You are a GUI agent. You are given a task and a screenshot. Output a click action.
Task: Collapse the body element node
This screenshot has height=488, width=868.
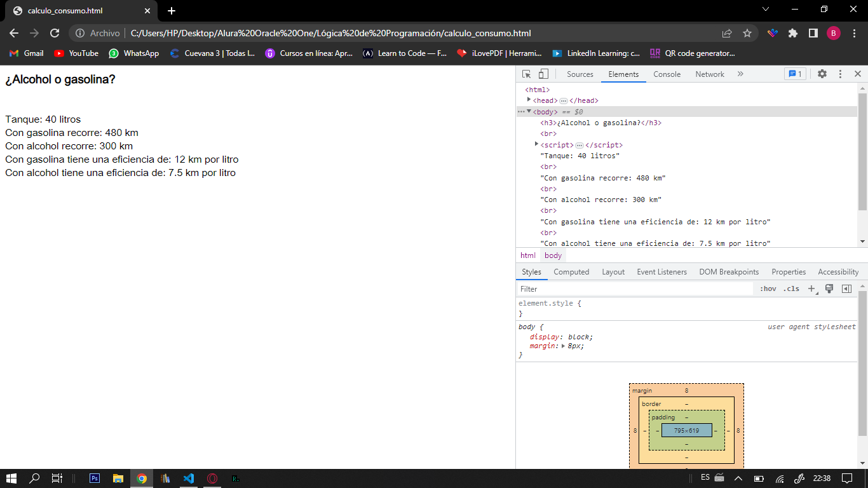tap(529, 111)
